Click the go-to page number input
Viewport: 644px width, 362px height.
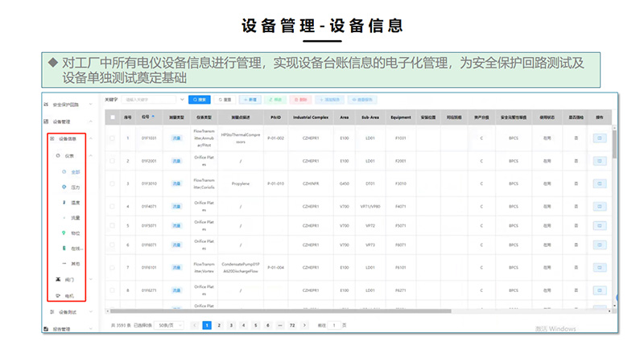click(x=334, y=325)
